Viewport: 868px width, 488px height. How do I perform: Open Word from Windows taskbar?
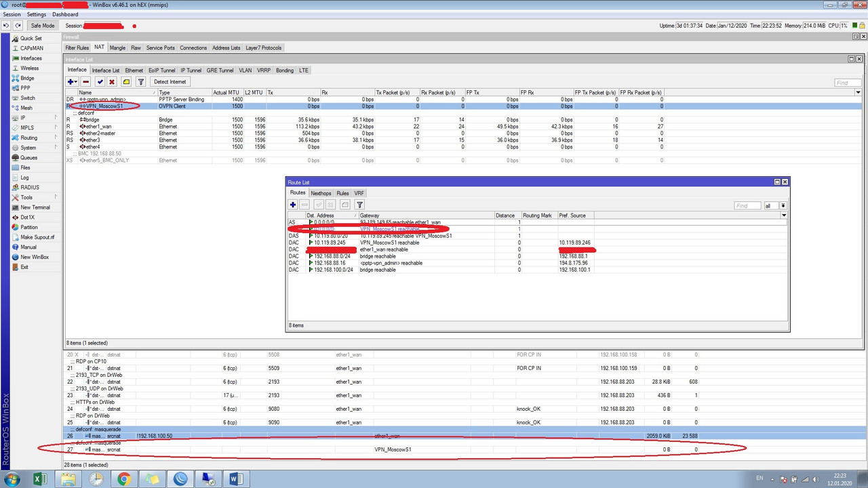pos(236,479)
